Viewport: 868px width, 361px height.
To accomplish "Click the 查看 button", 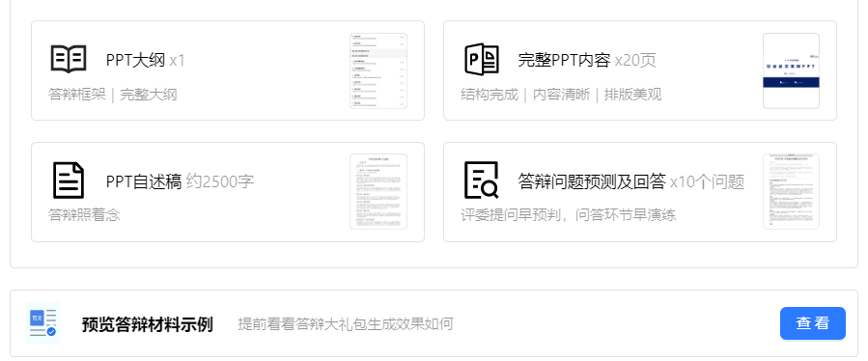I will [813, 323].
